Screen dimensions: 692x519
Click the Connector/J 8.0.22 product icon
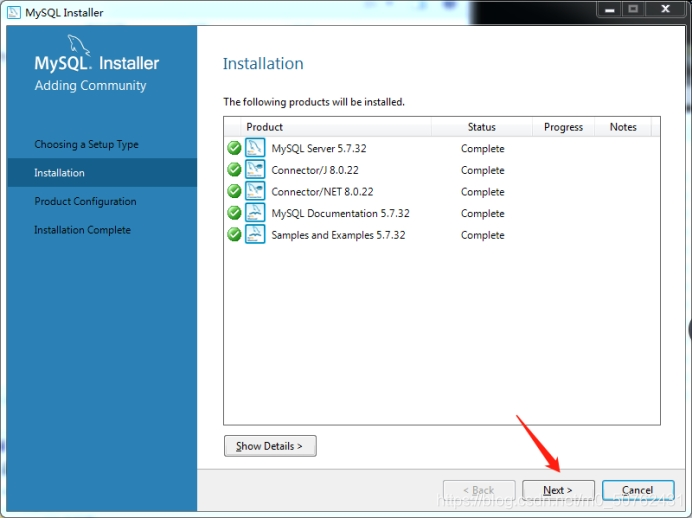point(255,169)
